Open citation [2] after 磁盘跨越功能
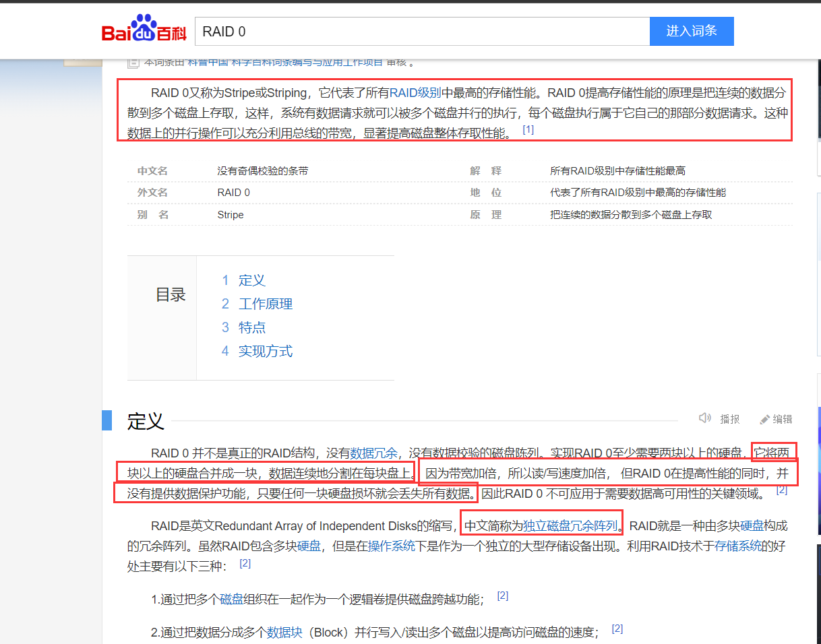The width and height of the screenshot is (821, 644). pos(502,595)
